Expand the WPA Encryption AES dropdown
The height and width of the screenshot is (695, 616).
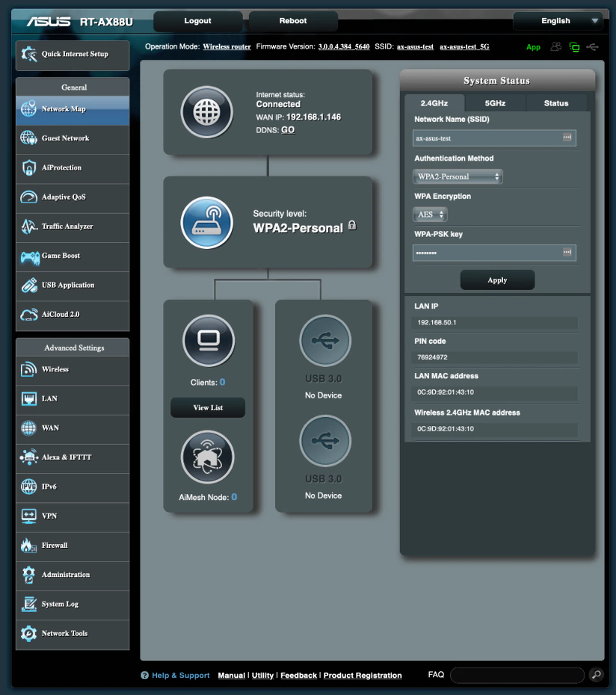pyautogui.click(x=430, y=214)
